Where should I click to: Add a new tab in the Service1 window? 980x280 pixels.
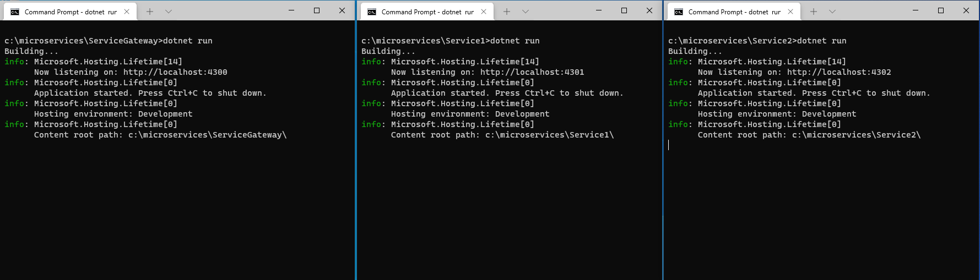[x=507, y=12]
